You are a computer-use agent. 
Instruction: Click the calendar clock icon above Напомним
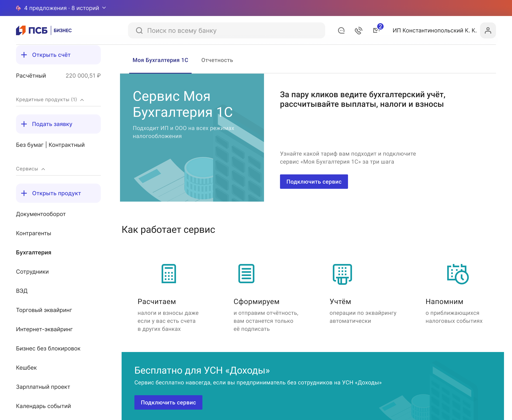point(457,274)
